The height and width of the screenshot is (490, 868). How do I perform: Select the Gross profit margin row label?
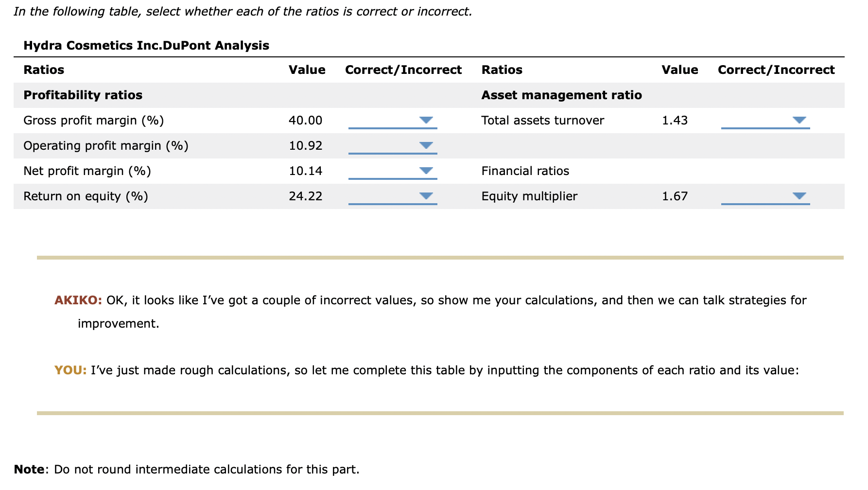[94, 120]
